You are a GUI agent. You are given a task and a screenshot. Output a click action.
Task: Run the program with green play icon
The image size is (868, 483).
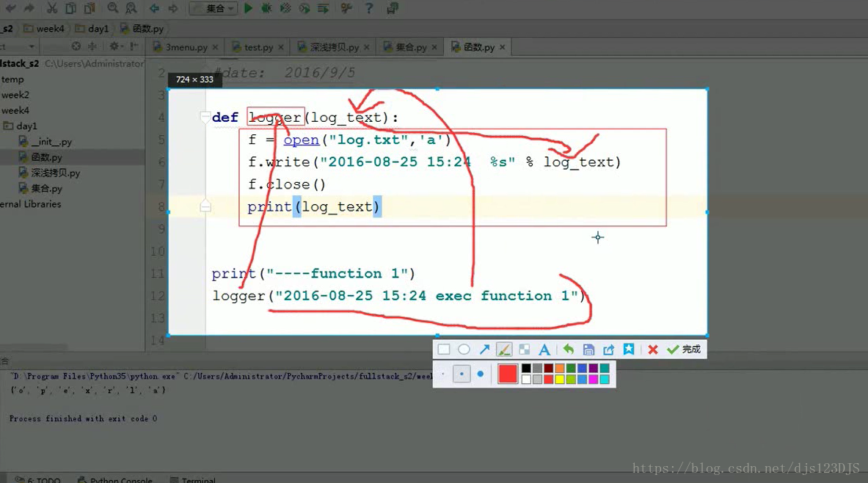(x=248, y=8)
